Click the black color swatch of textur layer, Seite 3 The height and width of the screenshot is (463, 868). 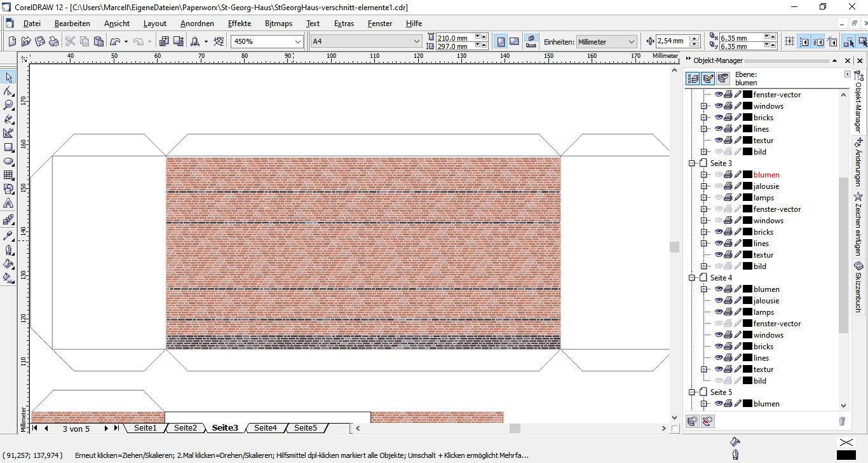click(x=748, y=255)
